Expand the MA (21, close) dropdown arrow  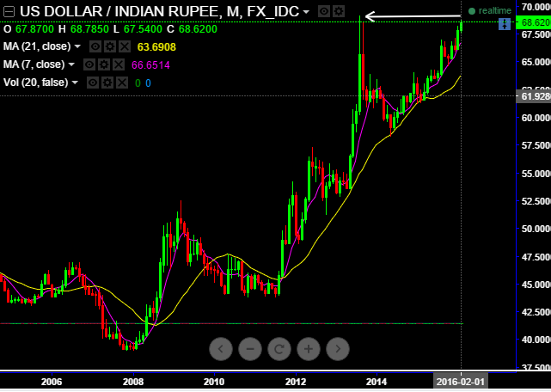pyautogui.click(x=77, y=46)
